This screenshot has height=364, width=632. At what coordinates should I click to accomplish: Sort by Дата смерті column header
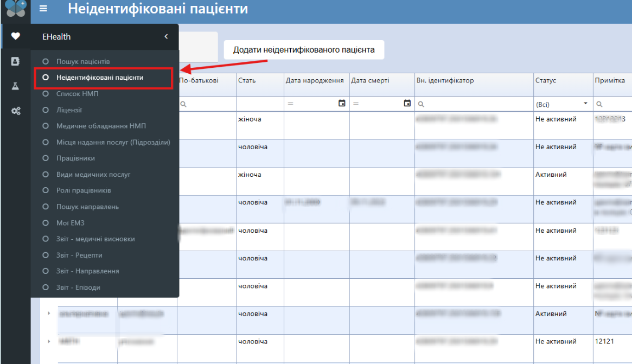coord(370,80)
